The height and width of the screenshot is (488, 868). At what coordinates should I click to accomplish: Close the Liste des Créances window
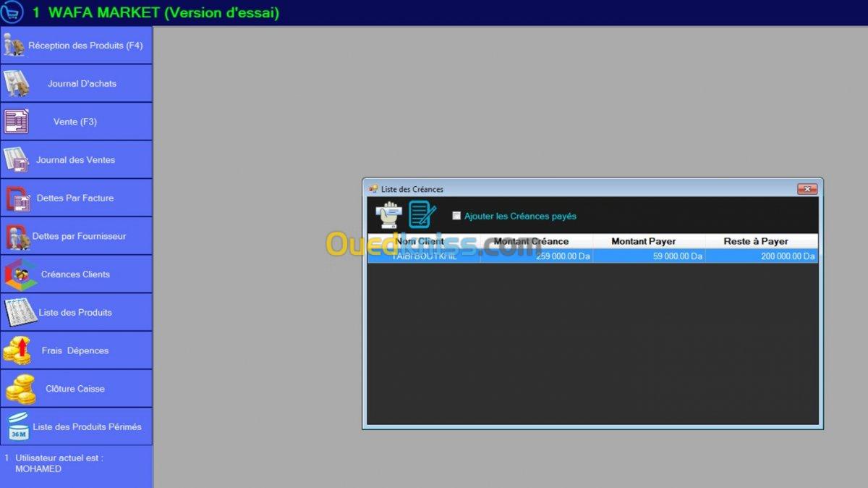pos(807,189)
